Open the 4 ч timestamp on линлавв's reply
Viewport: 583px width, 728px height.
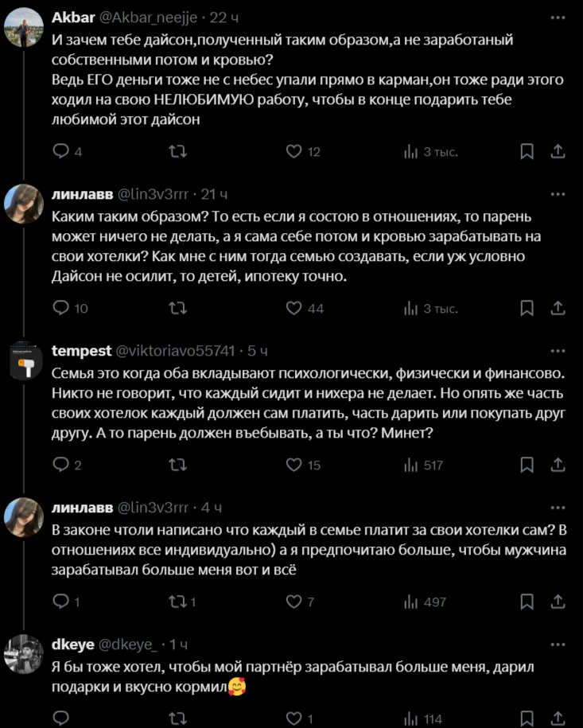click(212, 508)
